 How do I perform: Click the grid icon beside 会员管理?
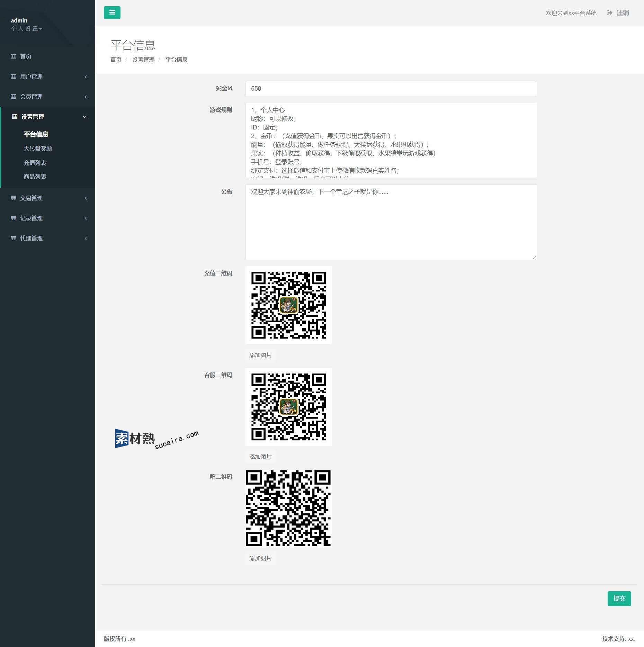coord(14,97)
